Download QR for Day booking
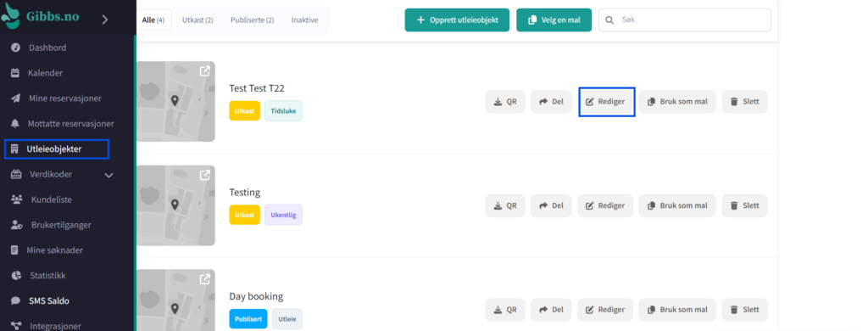Viewport: 868px width, 331px height. (x=505, y=310)
